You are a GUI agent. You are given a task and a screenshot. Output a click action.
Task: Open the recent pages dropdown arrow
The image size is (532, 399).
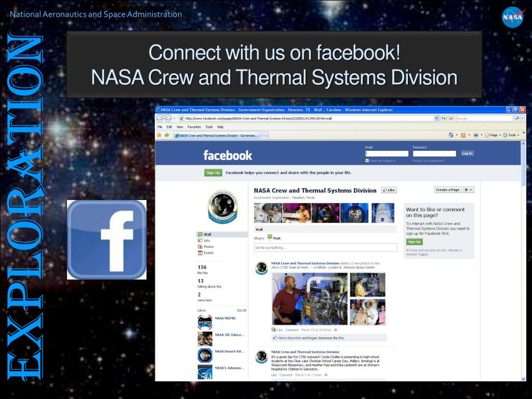tap(175, 118)
